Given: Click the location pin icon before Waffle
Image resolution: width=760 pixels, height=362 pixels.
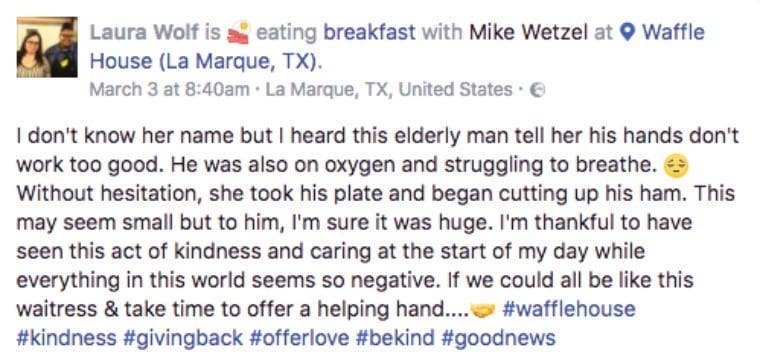Looking at the screenshot, I should (x=627, y=33).
